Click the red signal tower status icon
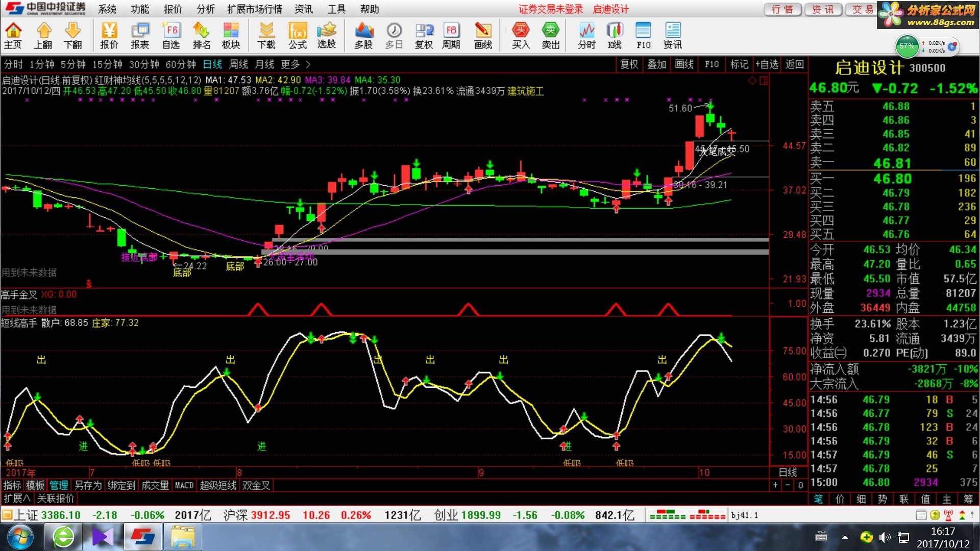This screenshot has width=980, height=551. click(948, 515)
